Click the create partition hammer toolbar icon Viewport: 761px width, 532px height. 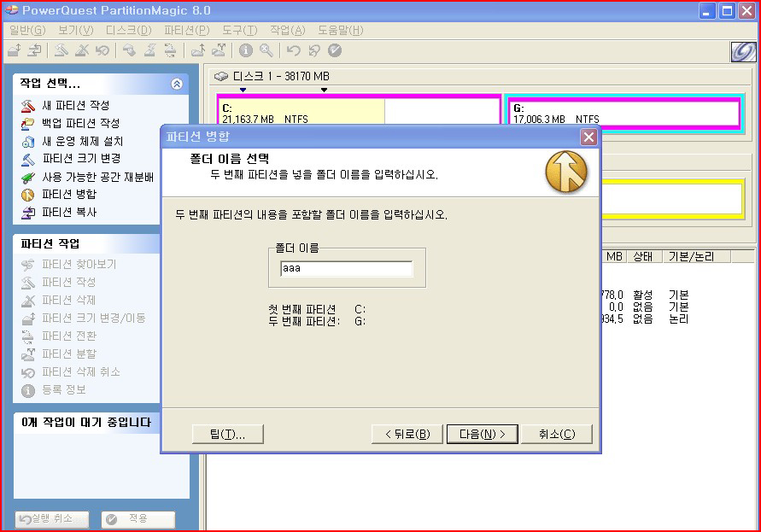[x=61, y=50]
